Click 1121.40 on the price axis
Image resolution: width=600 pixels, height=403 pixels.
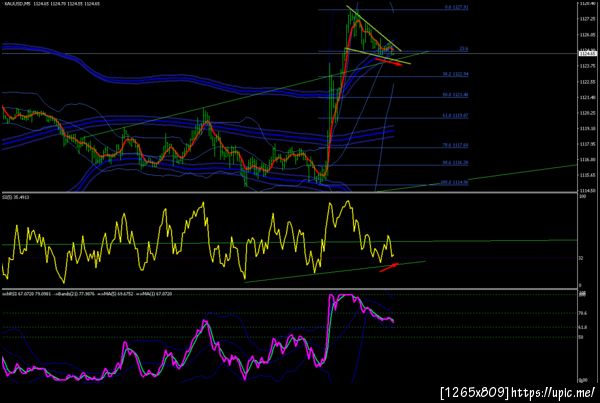pyautogui.click(x=587, y=97)
